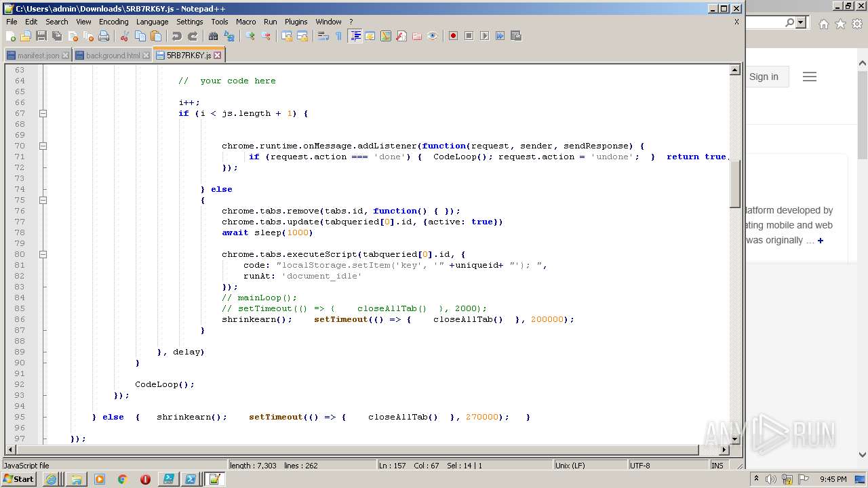This screenshot has height=488, width=868.
Task: Close the manifest.json tab
Action: [65, 56]
